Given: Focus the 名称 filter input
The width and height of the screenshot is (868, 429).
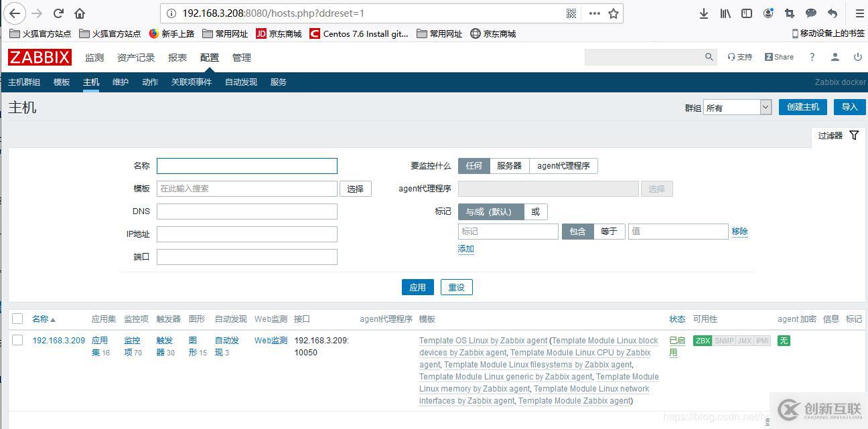Looking at the screenshot, I should (247, 166).
